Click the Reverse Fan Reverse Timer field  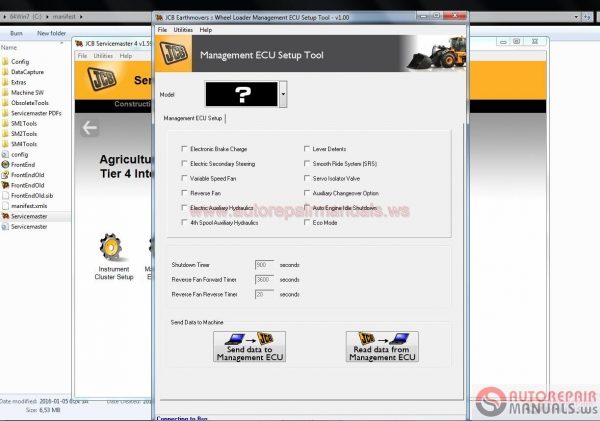pos(264,294)
